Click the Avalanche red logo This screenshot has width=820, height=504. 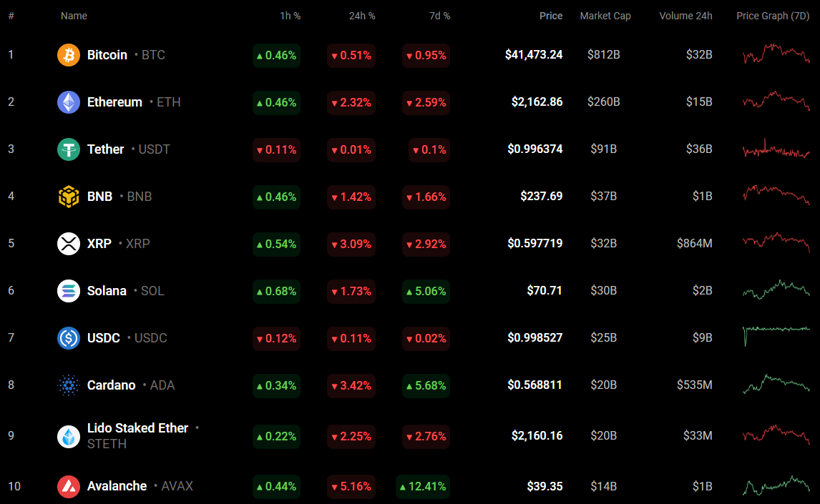tap(69, 486)
